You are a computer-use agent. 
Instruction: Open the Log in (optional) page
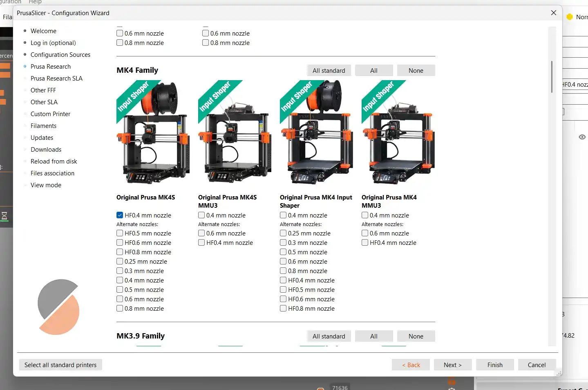tap(53, 43)
